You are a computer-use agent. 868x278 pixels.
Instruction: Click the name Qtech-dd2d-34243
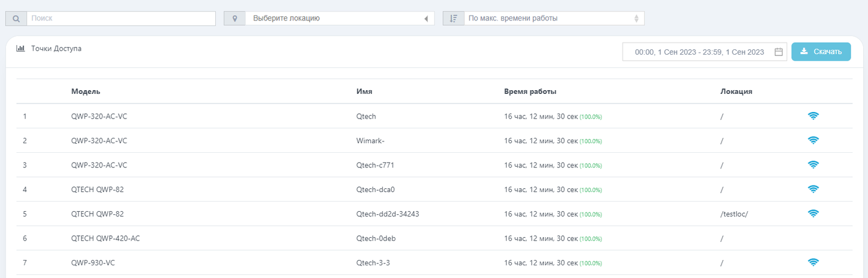pyautogui.click(x=388, y=214)
